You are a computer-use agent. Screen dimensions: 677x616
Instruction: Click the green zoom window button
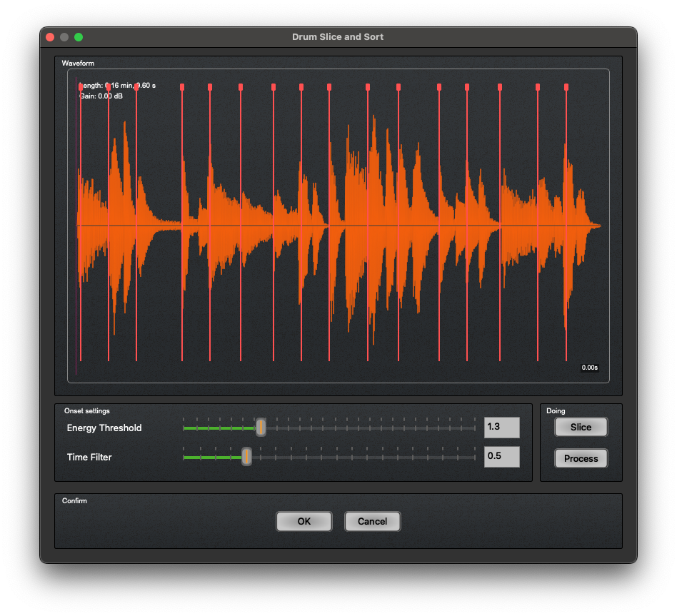pos(79,37)
